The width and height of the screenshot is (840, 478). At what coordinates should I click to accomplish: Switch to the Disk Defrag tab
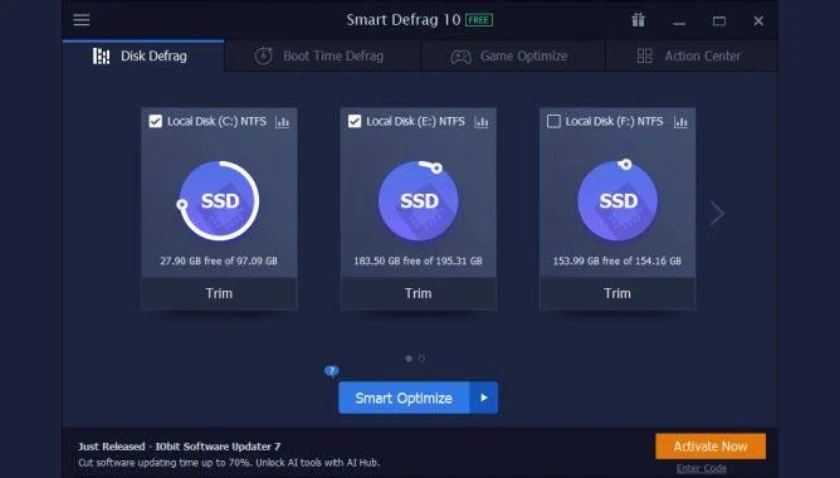(143, 56)
